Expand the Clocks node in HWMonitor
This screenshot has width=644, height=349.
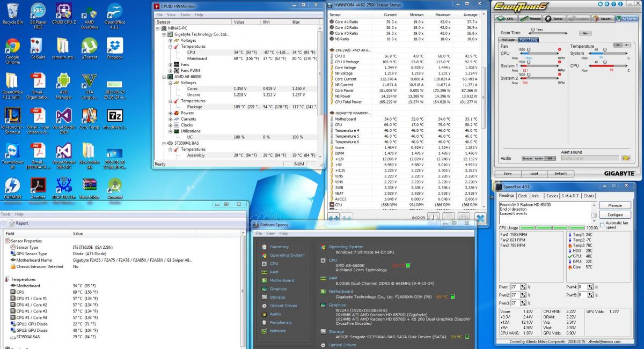tap(171, 125)
